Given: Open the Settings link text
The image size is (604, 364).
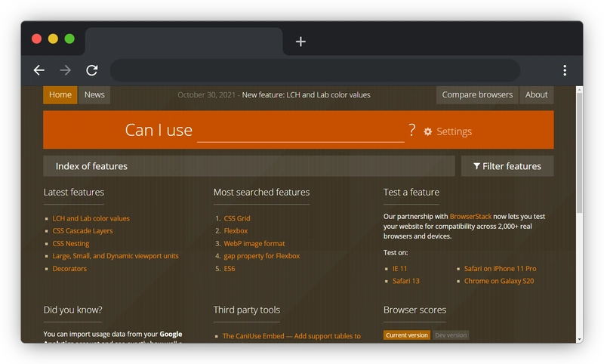Looking at the screenshot, I should pyautogui.click(x=454, y=131).
